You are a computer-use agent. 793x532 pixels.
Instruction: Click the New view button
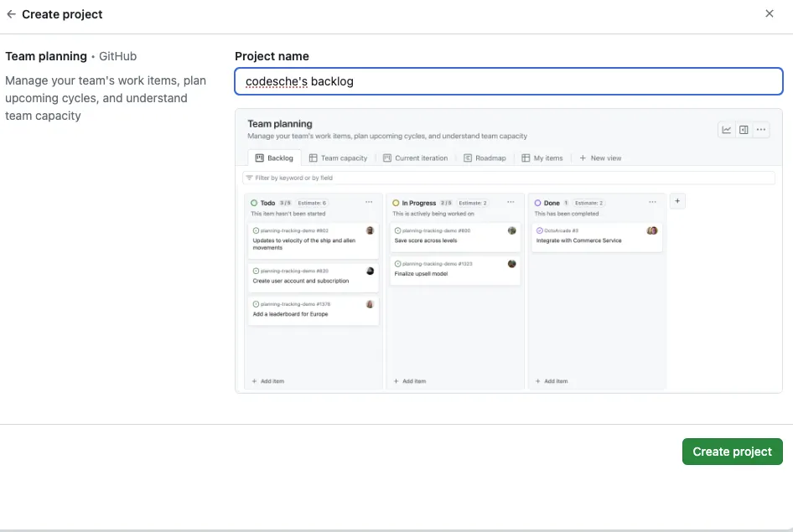pyautogui.click(x=600, y=158)
